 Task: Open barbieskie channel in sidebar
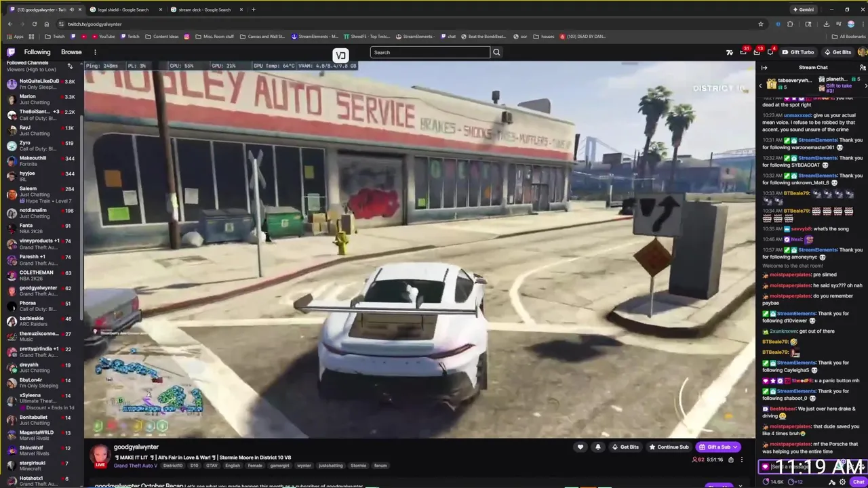click(x=41, y=321)
